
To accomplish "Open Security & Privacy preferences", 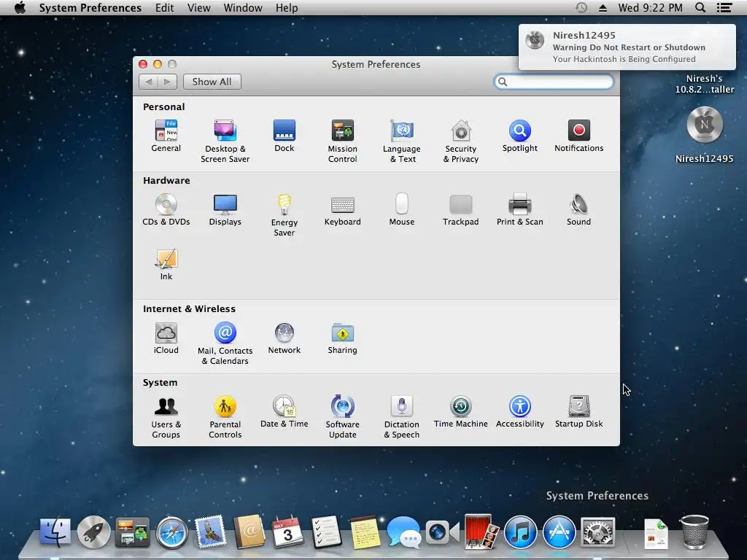I will tap(461, 141).
